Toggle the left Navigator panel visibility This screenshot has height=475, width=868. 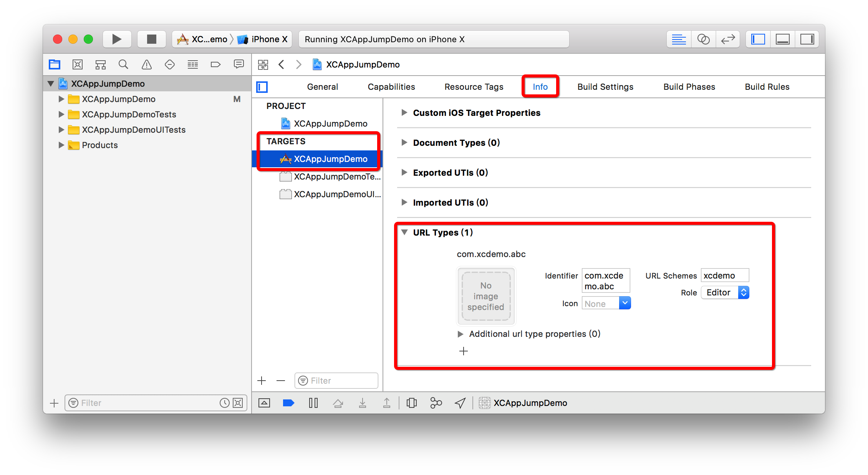pyautogui.click(x=758, y=39)
